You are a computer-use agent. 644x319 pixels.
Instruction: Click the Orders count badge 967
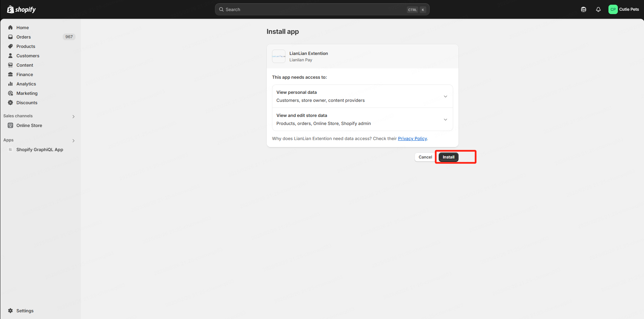click(x=69, y=37)
